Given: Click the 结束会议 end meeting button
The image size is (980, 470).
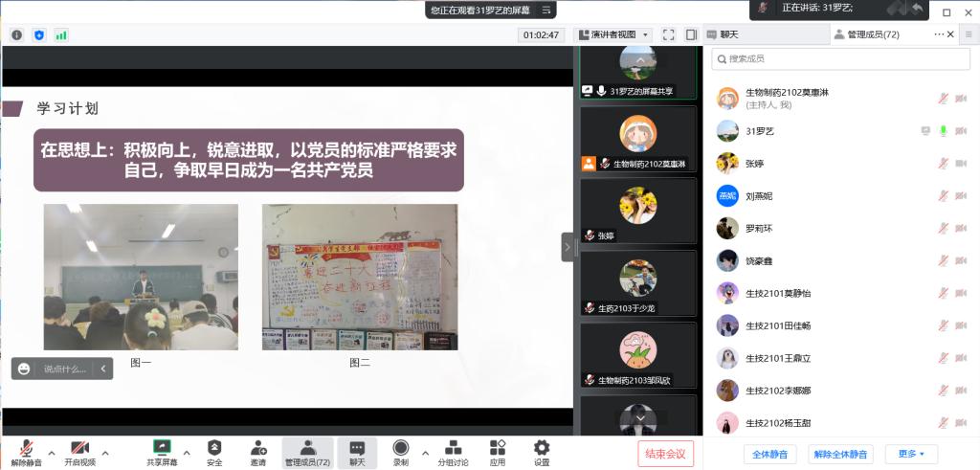Looking at the screenshot, I should point(665,454).
